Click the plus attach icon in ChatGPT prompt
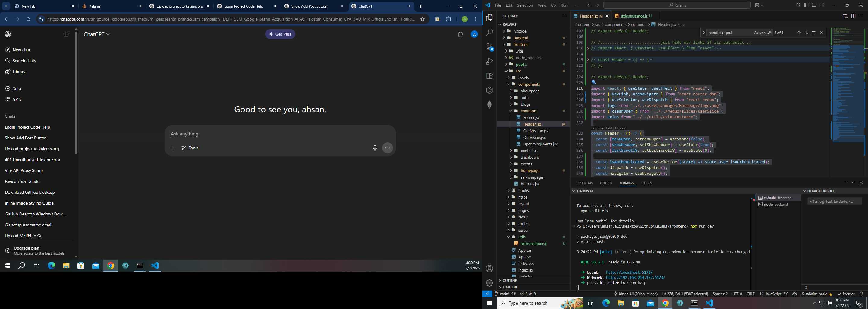The height and width of the screenshot is (309, 868). click(x=173, y=148)
